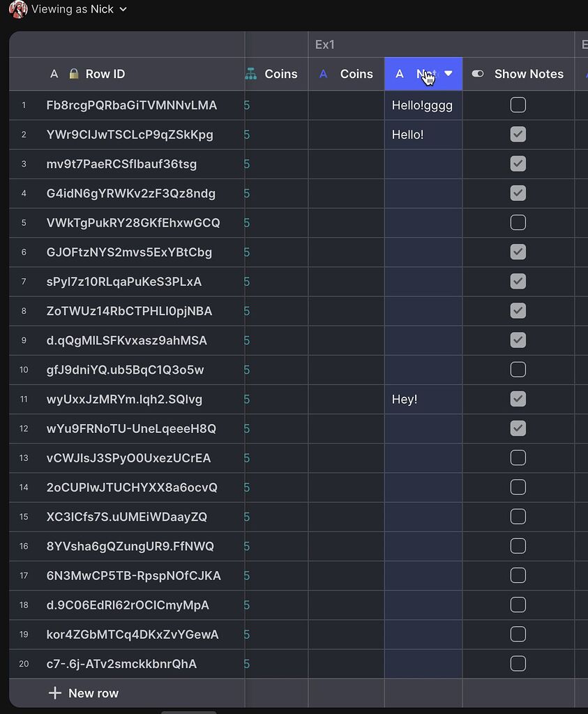Check row 1's Show Notes checkbox
The height and width of the screenshot is (714, 588).
(518, 105)
